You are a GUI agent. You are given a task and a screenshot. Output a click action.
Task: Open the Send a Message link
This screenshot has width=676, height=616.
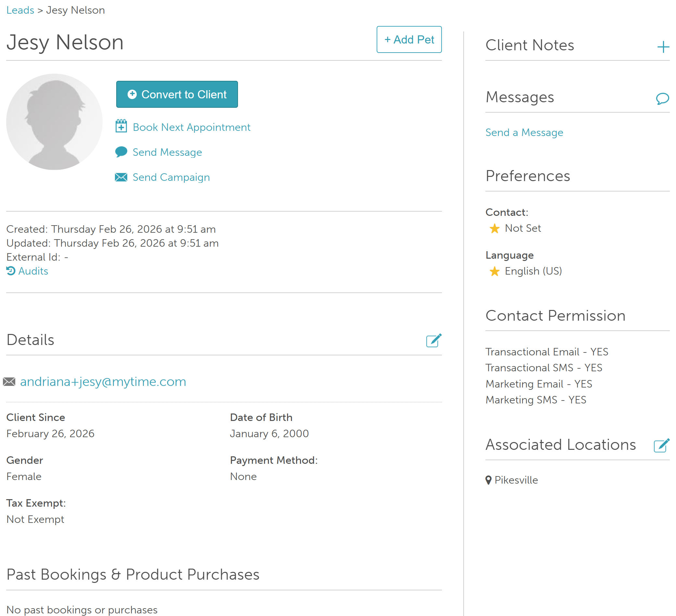click(524, 133)
